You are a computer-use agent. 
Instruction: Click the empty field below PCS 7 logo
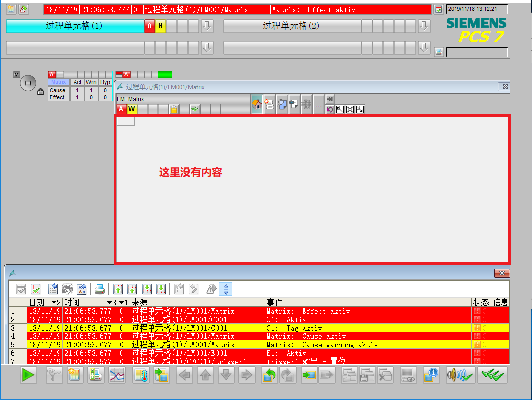(477, 52)
